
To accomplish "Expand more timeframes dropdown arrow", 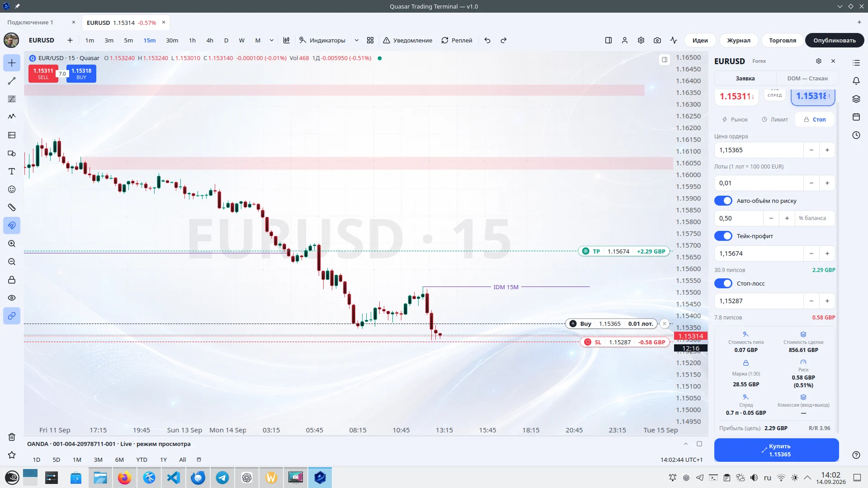I will [x=272, y=40].
